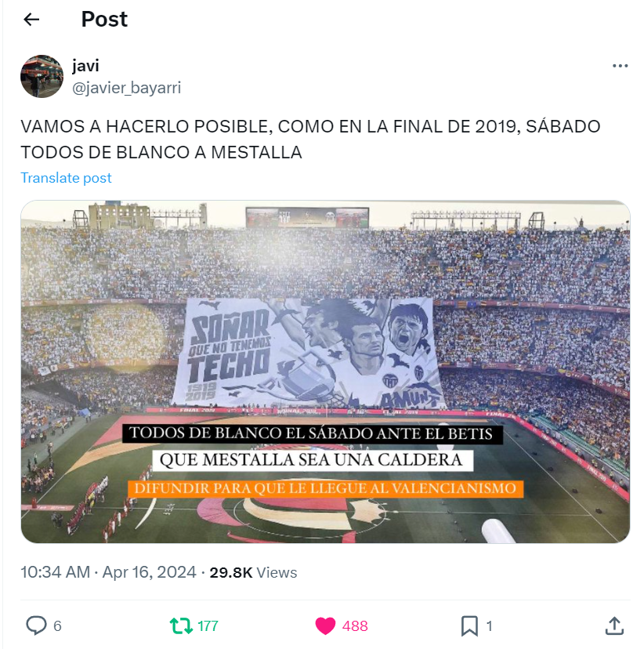644x649 pixels.
Task: Open the Mestalla stadium image
Action: click(325, 372)
